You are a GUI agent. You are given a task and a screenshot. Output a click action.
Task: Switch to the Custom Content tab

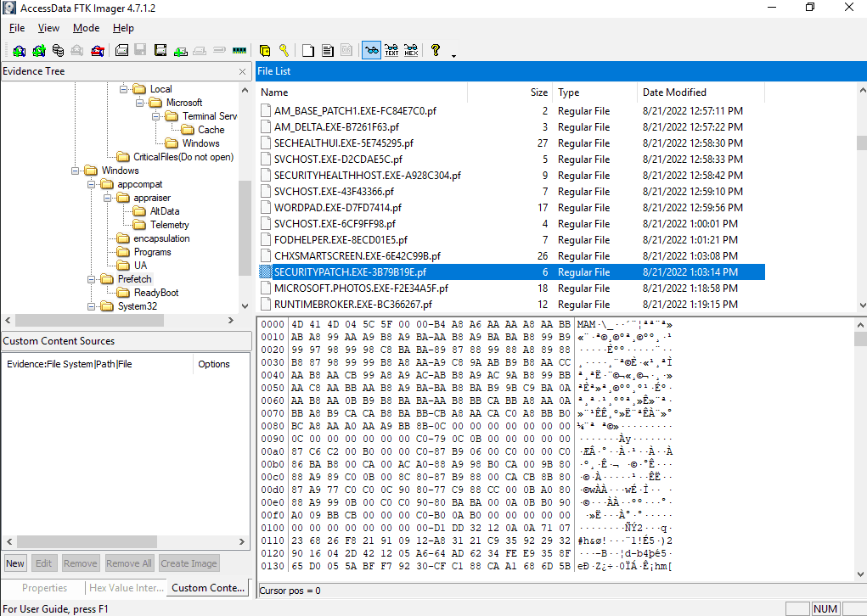(208, 588)
